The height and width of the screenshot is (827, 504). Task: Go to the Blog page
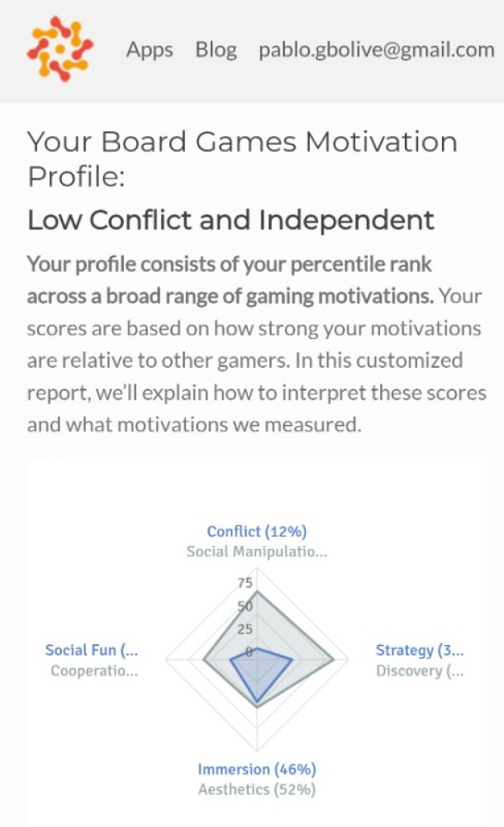coord(216,50)
